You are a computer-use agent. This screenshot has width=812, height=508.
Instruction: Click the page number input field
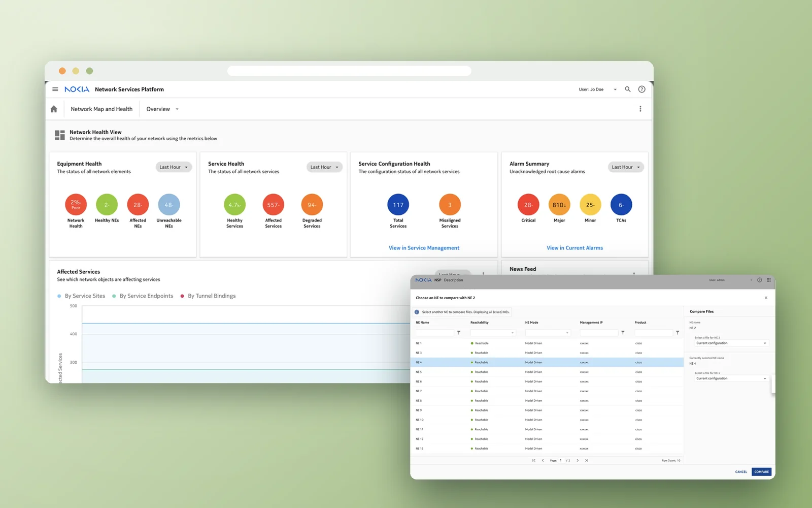click(562, 461)
